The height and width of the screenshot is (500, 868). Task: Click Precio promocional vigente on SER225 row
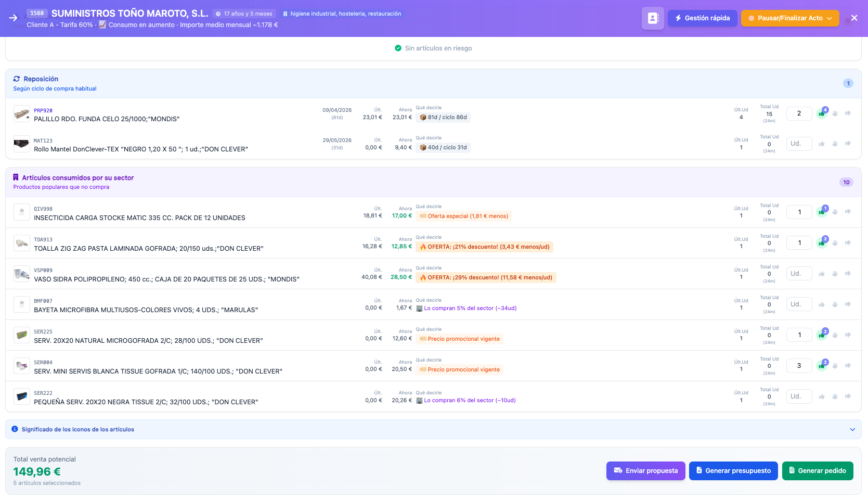click(459, 339)
